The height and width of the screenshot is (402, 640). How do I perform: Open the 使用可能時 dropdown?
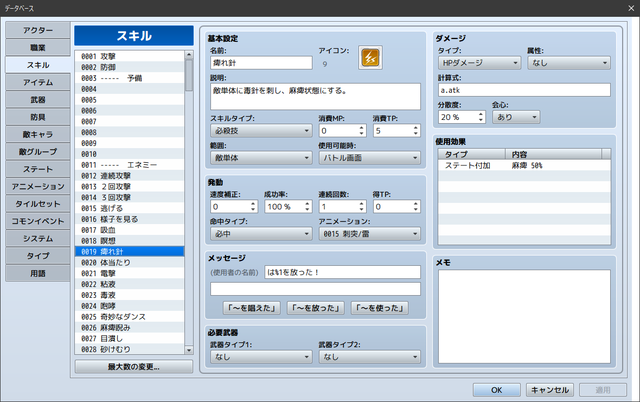point(369,158)
